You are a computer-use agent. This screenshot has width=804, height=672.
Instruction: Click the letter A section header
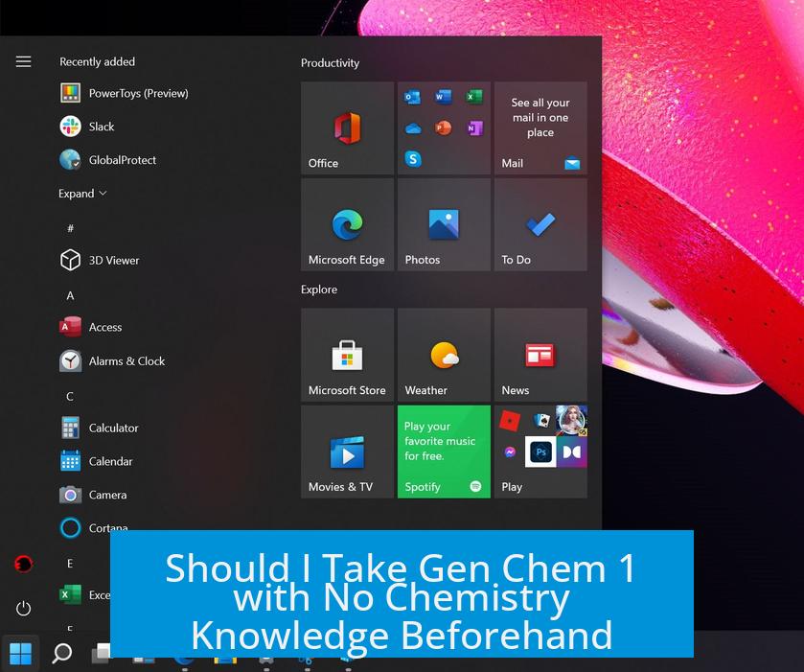[x=70, y=295]
